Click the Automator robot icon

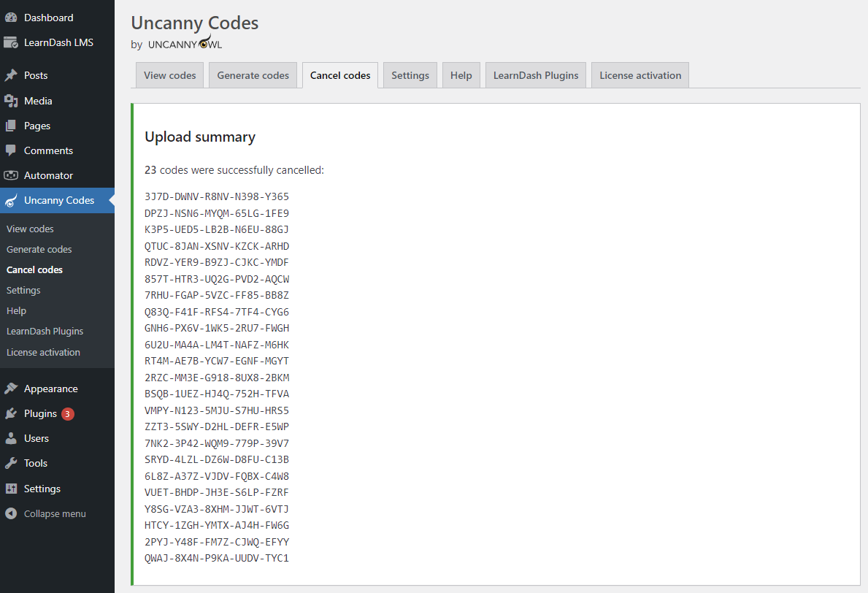11,175
